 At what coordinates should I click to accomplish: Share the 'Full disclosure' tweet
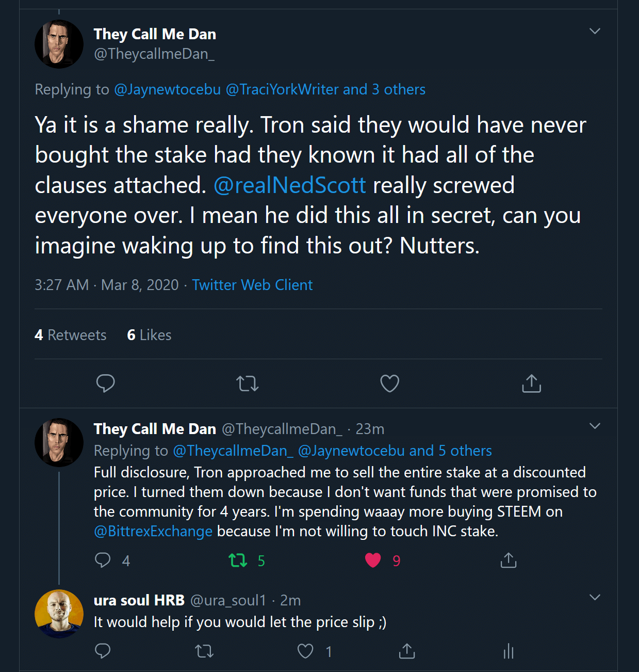(508, 561)
